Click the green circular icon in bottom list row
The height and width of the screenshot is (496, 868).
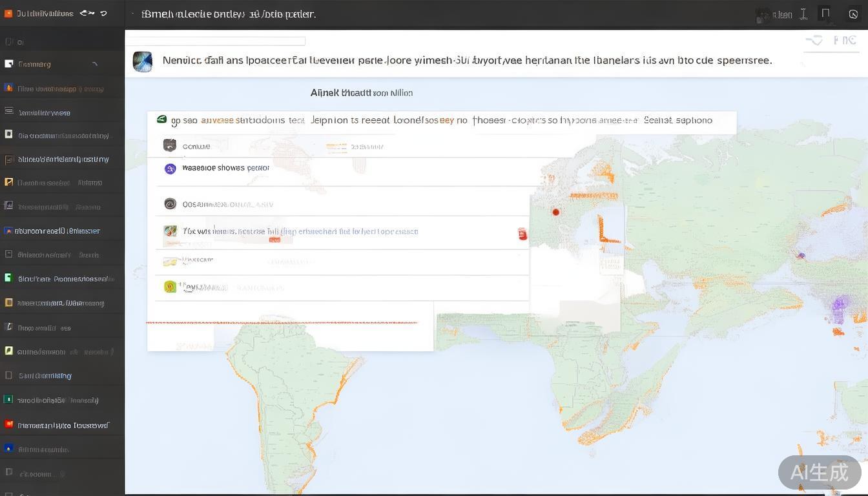[170, 287]
